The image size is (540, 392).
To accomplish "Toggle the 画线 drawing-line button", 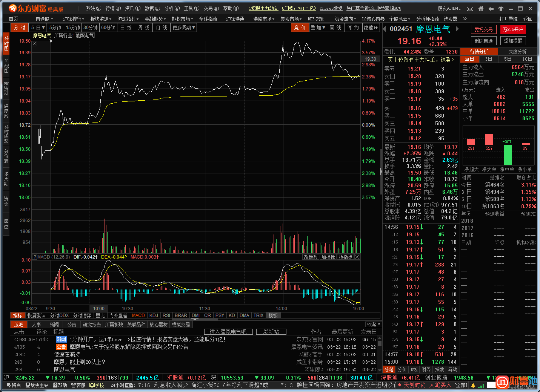I will tap(335, 28).
